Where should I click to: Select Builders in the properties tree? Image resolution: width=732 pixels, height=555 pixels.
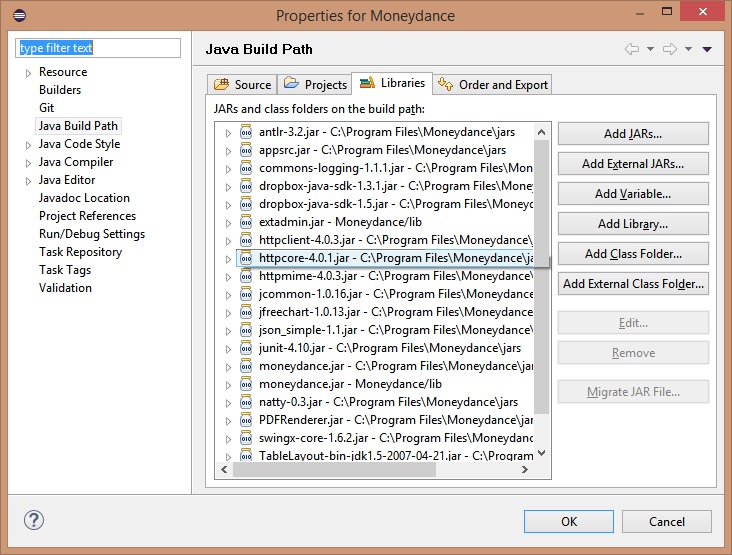[x=60, y=90]
